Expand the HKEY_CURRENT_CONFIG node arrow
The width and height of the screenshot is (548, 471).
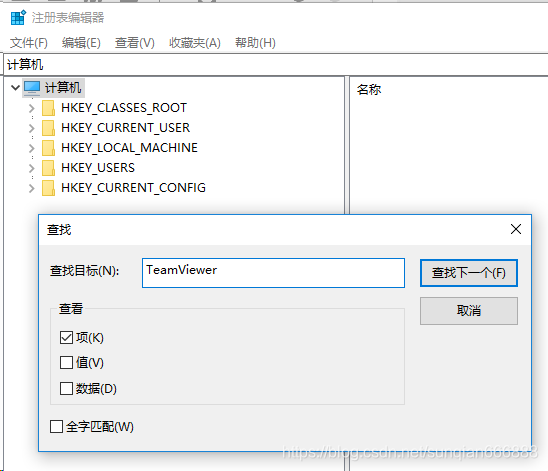[32, 188]
